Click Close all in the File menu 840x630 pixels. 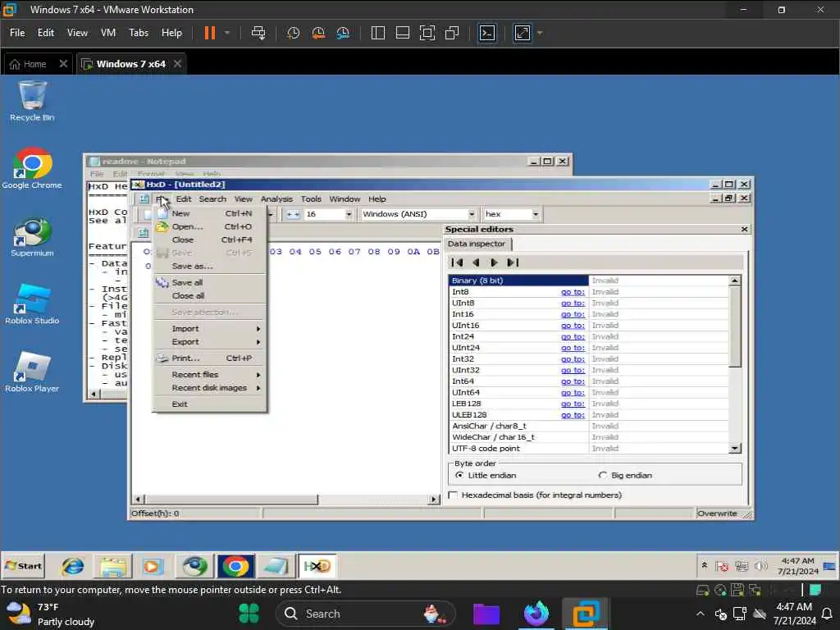pos(210,295)
